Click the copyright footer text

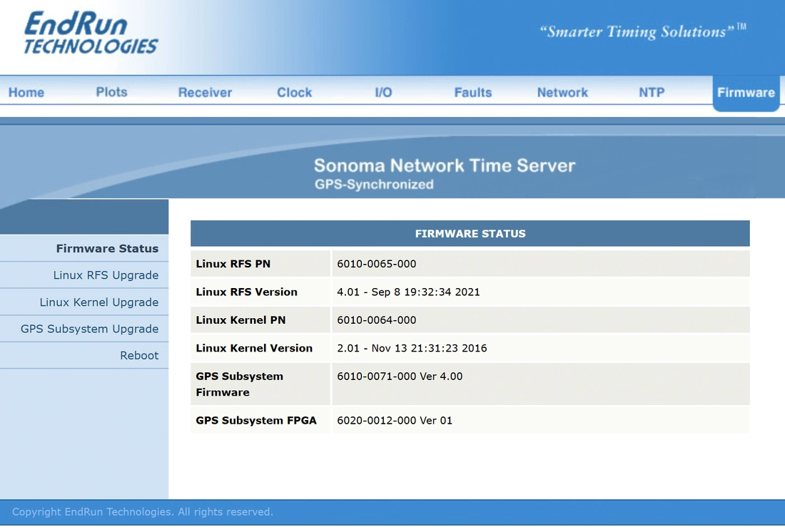[x=143, y=512]
